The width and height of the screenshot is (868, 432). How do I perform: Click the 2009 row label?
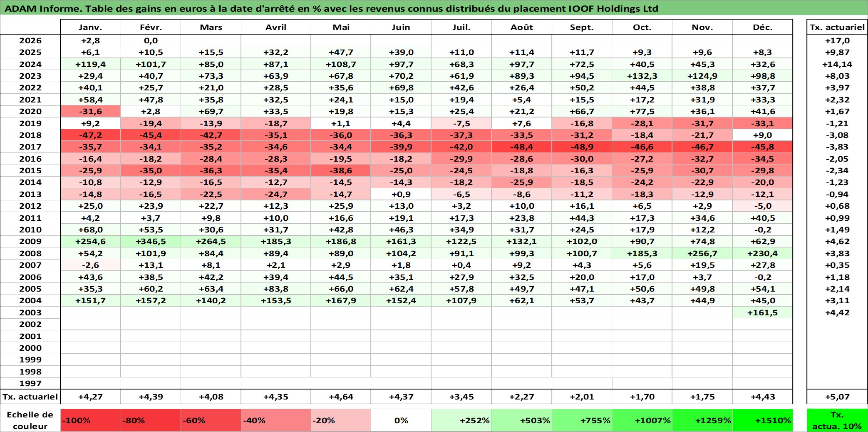pyautogui.click(x=30, y=241)
